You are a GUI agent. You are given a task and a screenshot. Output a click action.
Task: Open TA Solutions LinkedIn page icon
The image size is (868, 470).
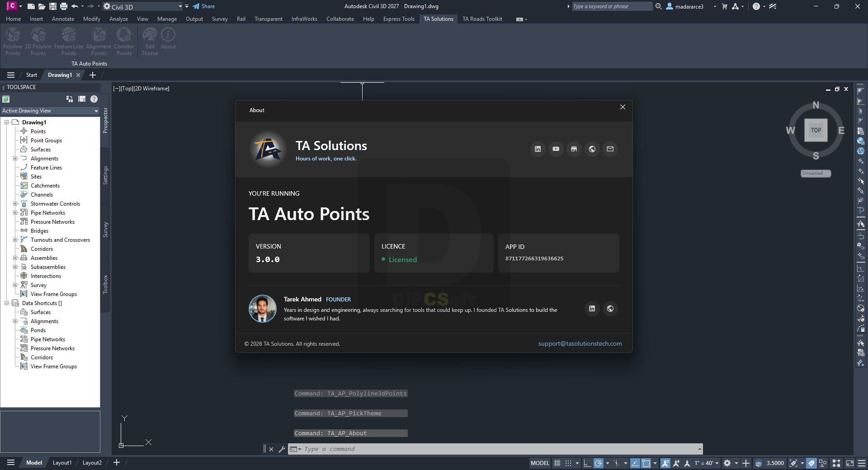538,149
